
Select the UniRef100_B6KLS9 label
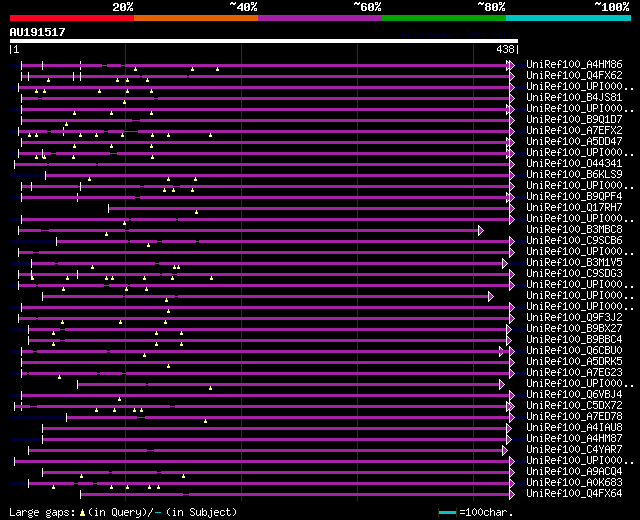tap(574, 175)
